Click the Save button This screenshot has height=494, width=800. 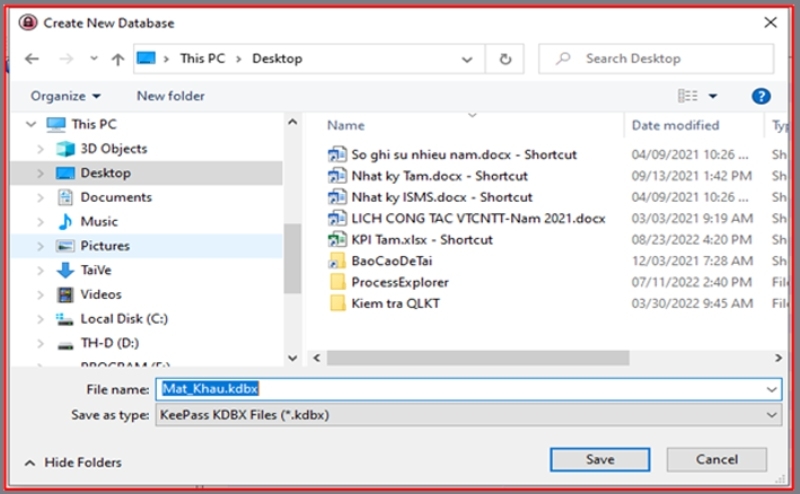[600, 460]
